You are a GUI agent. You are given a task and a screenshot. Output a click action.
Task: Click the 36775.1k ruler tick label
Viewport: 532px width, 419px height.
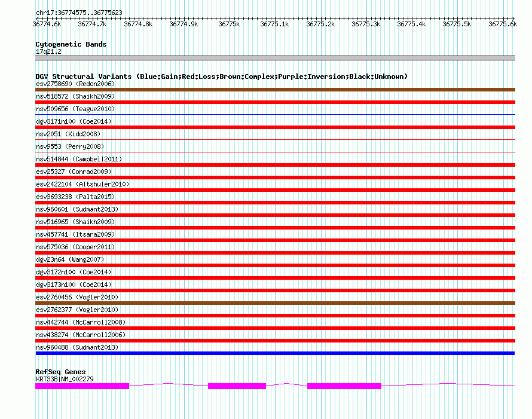274,24
